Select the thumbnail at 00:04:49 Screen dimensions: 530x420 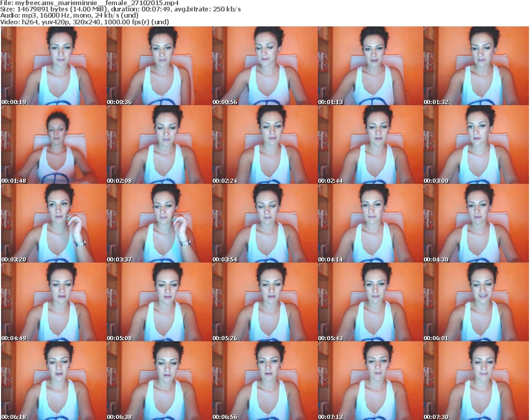(54, 302)
